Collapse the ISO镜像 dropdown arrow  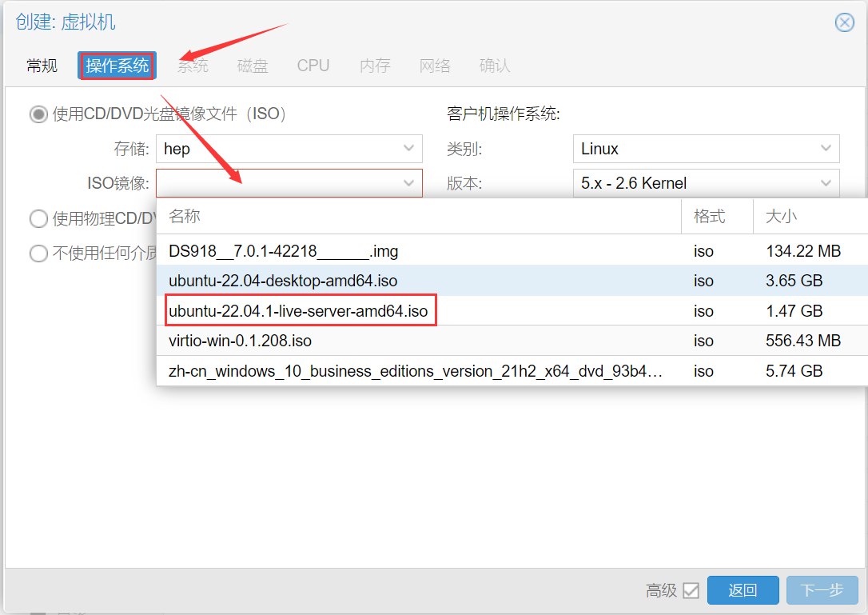click(409, 183)
